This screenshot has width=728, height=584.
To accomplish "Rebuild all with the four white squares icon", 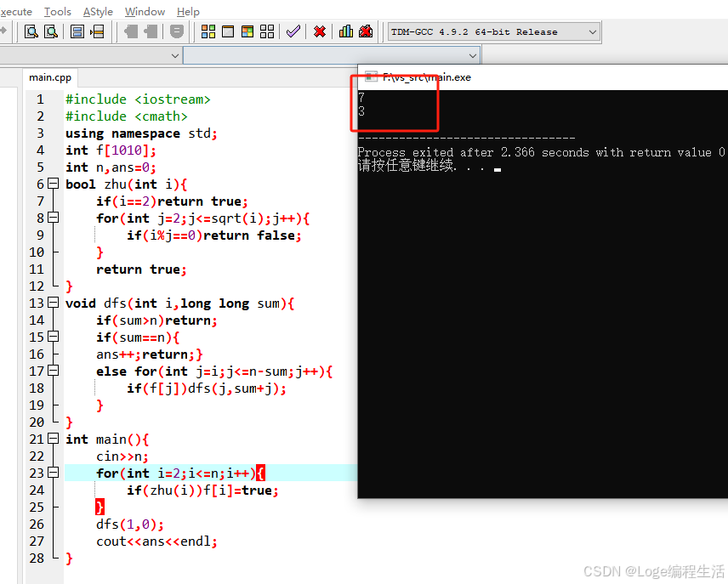I will [x=267, y=31].
